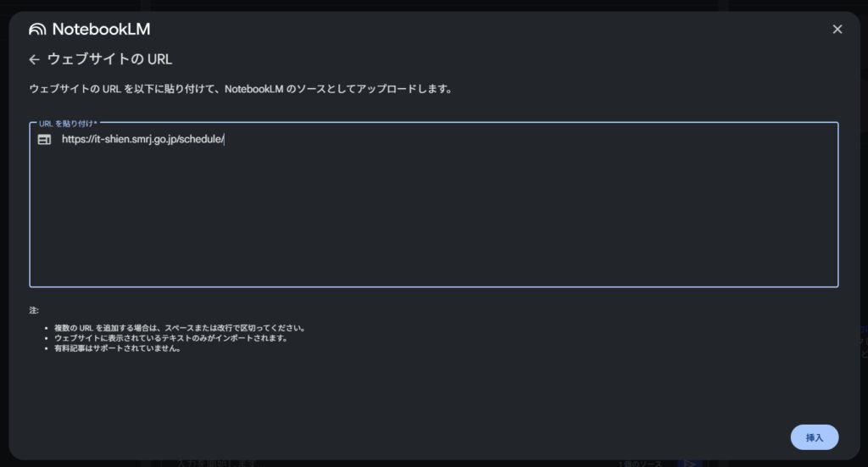Click the web page icon inside URL field
The height and width of the screenshot is (467, 868).
[x=44, y=140]
